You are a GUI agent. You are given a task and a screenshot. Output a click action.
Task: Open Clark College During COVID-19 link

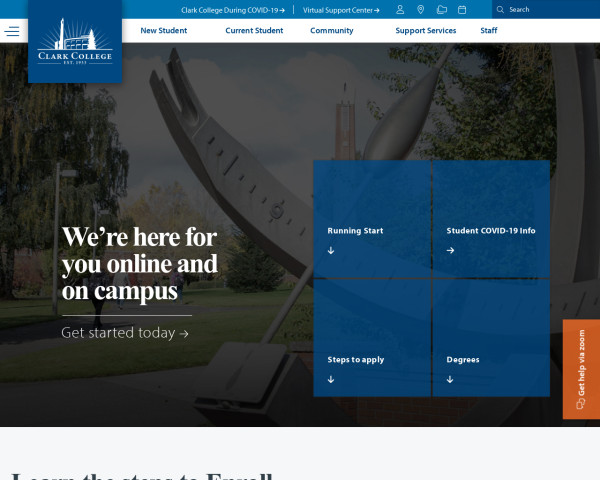click(x=233, y=10)
